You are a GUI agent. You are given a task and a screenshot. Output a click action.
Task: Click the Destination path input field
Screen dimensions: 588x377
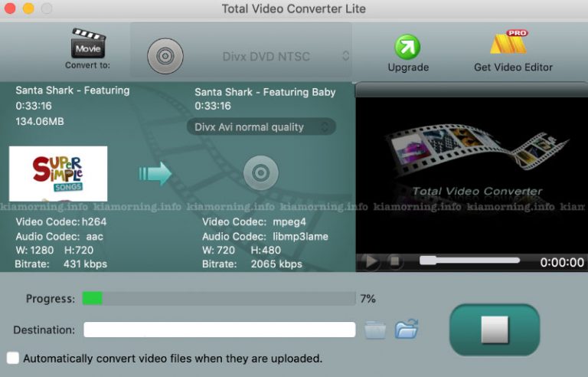point(219,330)
